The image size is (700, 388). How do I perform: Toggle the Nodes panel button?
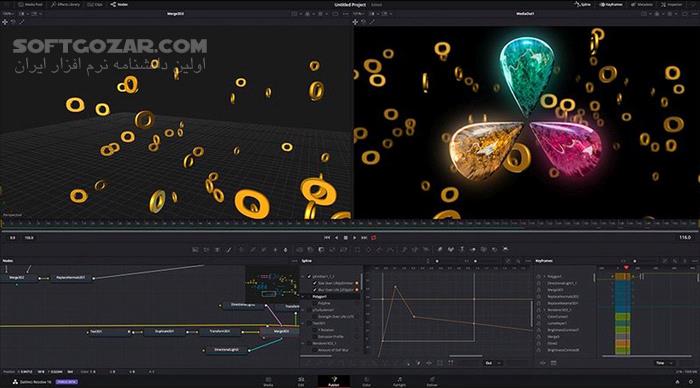tap(119, 4)
